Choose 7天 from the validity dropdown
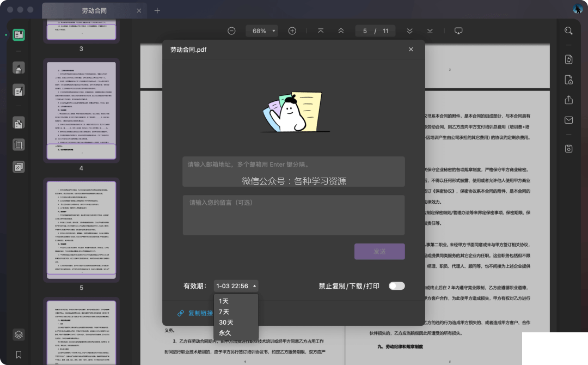The image size is (588, 365). click(224, 311)
